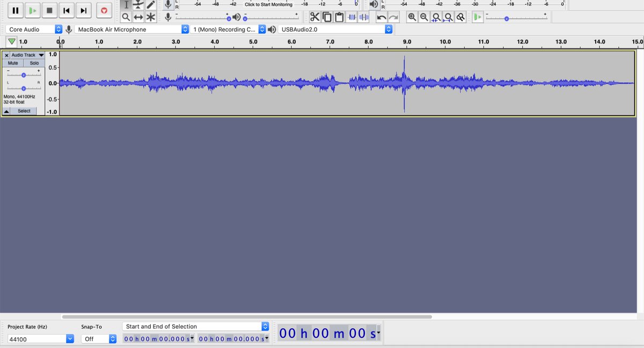Click the selection start time field
This screenshot has width=644, height=348.
tap(157, 339)
